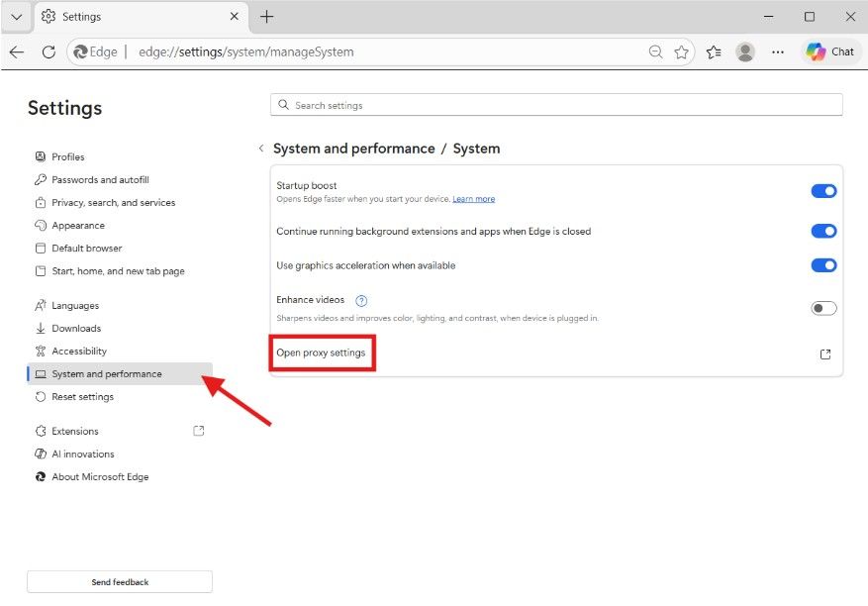
Task: Add page to favorites star icon
Action: pyautogui.click(x=682, y=52)
